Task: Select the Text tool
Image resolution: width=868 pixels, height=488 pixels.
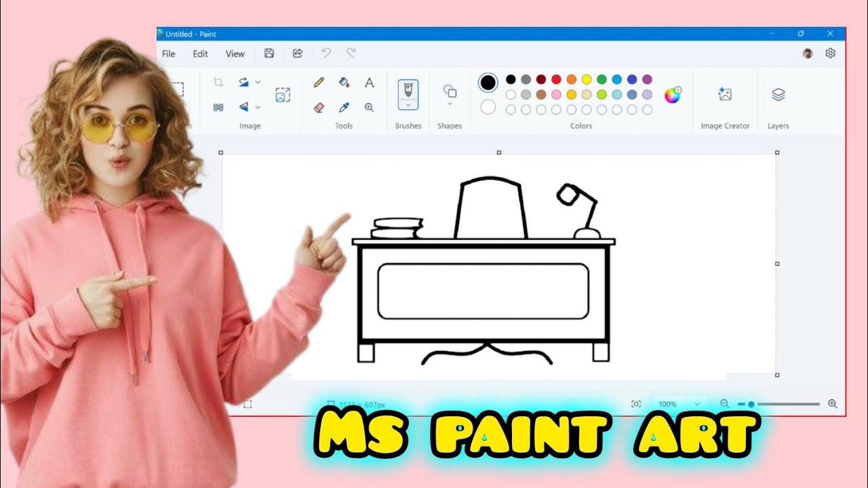Action: [369, 83]
